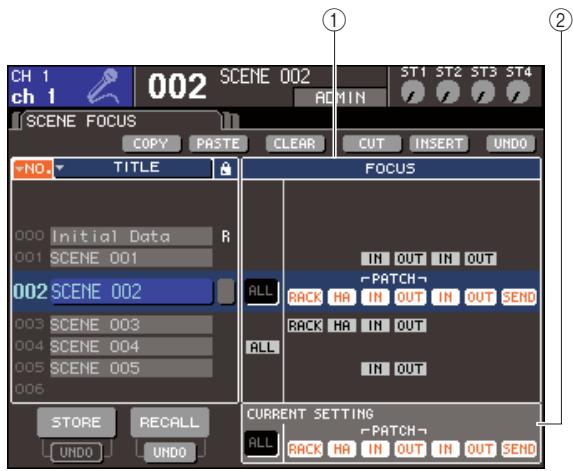Click the INSERT button
The image size is (573, 471).
(x=439, y=144)
